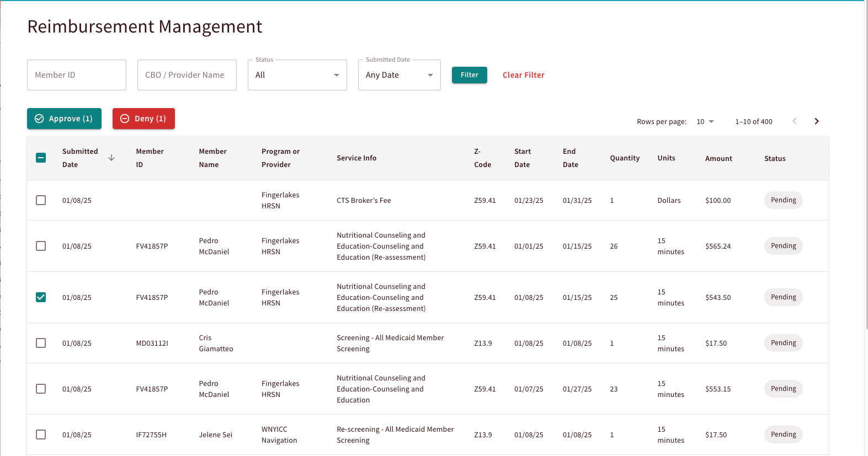868x456 pixels.
Task: Select the Cris Giamatteo row checkbox
Action: (41, 343)
